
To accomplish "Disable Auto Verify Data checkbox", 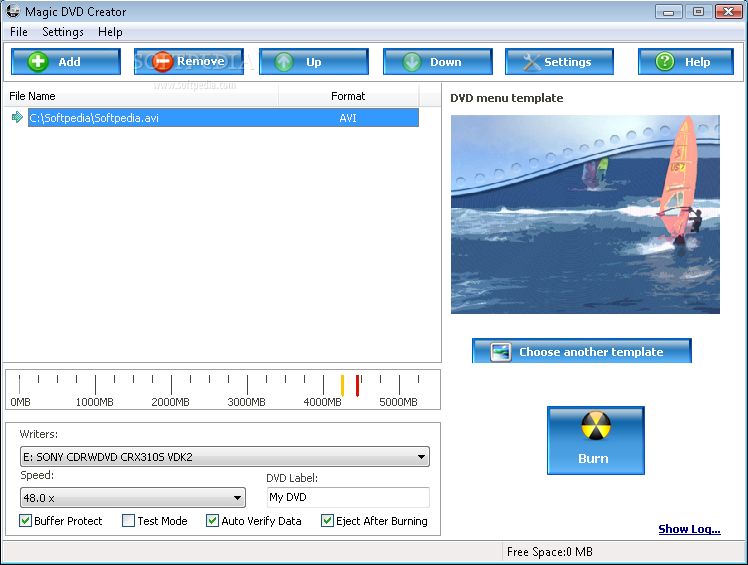I will [x=212, y=520].
